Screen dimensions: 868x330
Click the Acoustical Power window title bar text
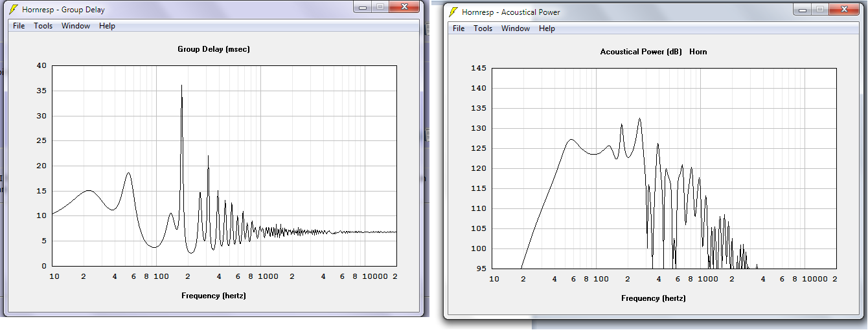point(511,12)
